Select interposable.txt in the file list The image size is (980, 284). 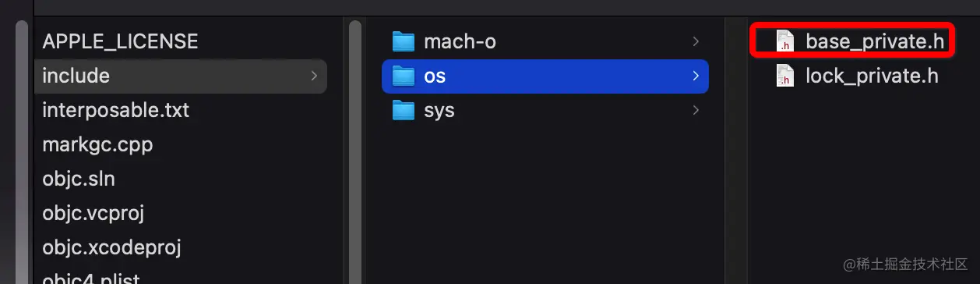coord(115,110)
